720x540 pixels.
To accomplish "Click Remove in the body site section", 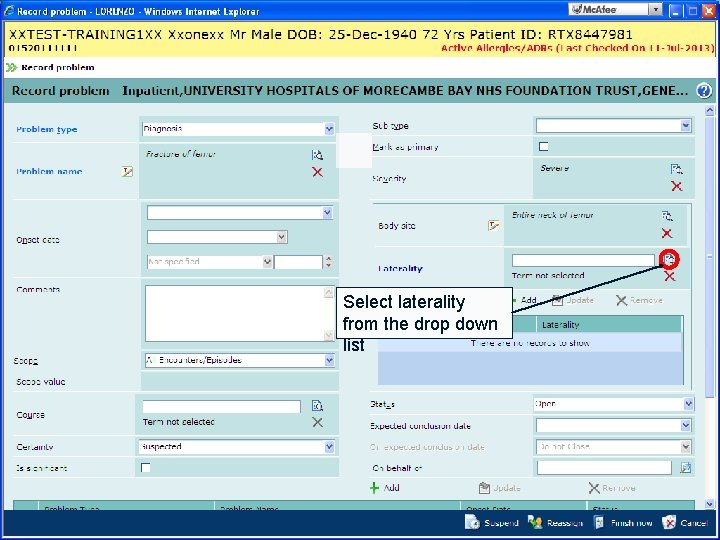I will [639, 300].
